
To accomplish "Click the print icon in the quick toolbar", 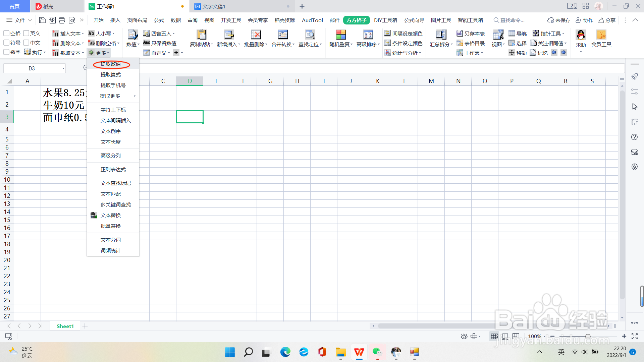I will [x=62, y=20].
